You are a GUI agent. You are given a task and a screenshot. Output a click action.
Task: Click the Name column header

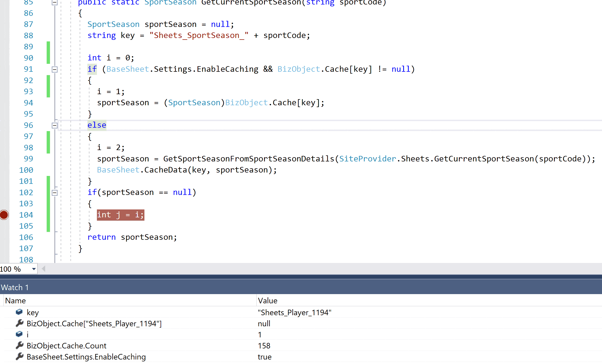pyautogui.click(x=15, y=300)
